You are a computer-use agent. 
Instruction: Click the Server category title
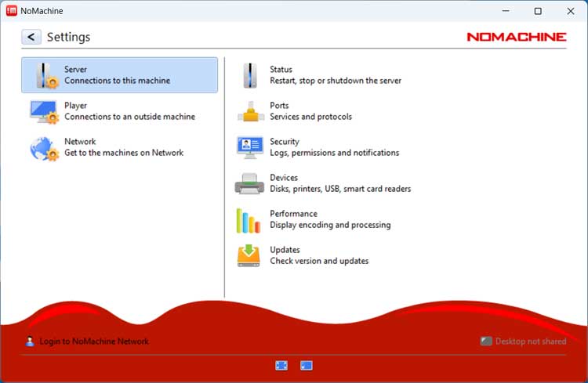[75, 70]
